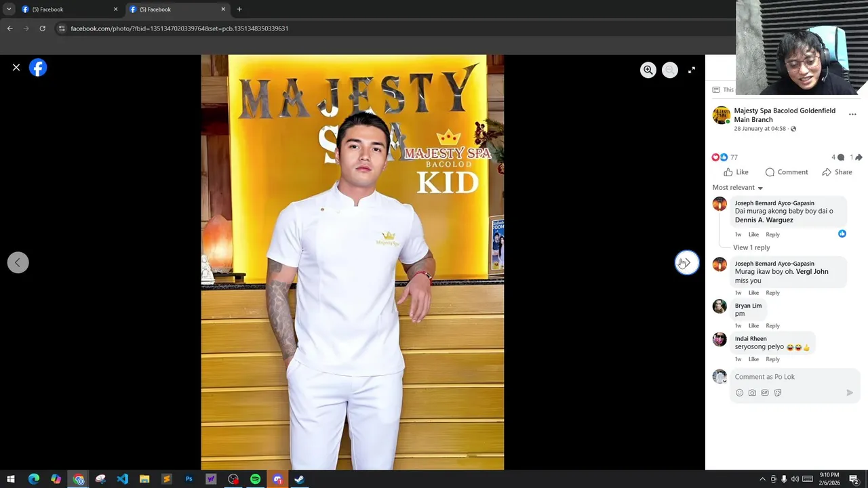This screenshot has width=868, height=488.
Task: Share the photo post
Action: [837, 172]
